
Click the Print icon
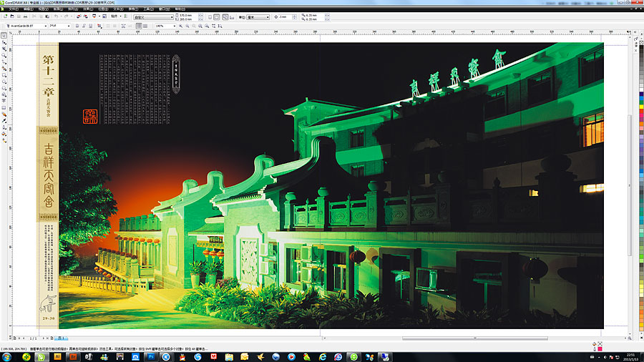click(x=26, y=16)
